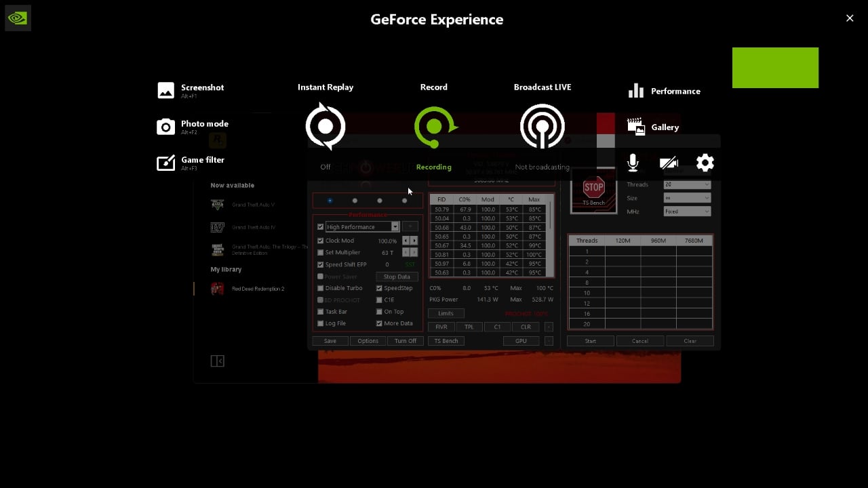The height and width of the screenshot is (488, 868).
Task: Open the Threads dropdown in TS Bench
Action: [x=687, y=184]
